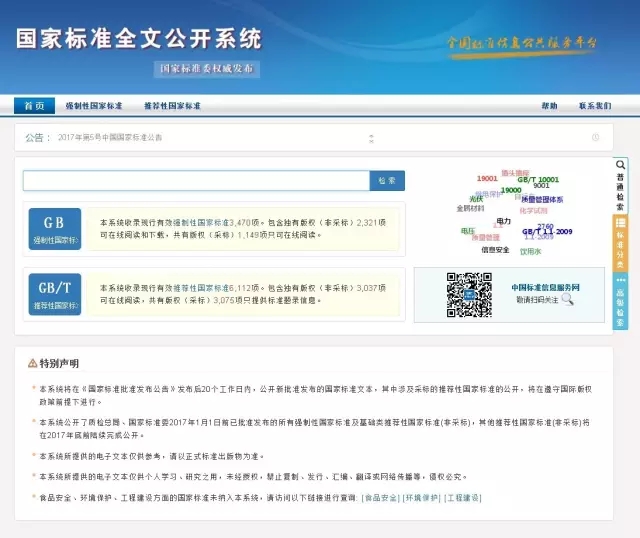640x538 pixels.
Task: Open 高级检索 dots icon in sidebar
Action: pyautogui.click(x=620, y=280)
